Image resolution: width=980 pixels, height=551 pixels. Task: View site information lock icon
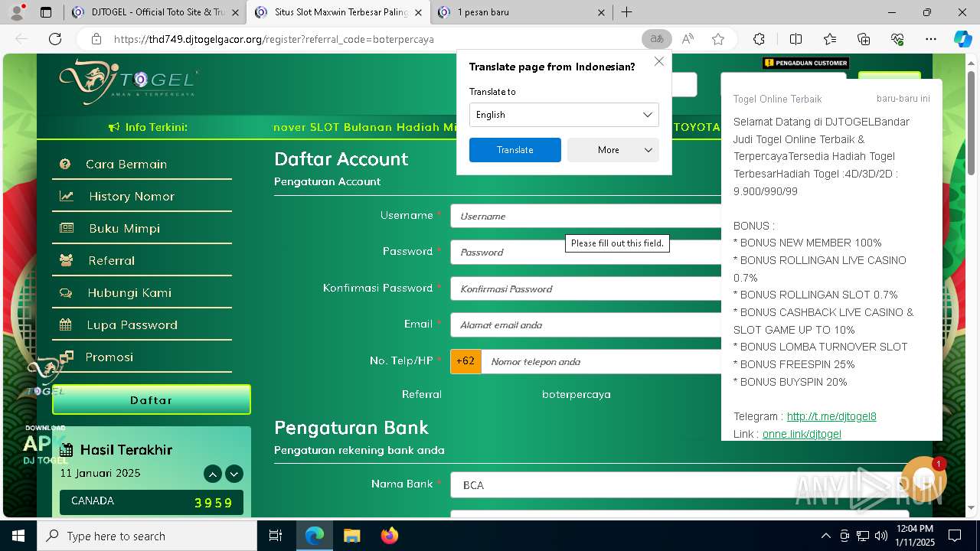click(x=96, y=39)
